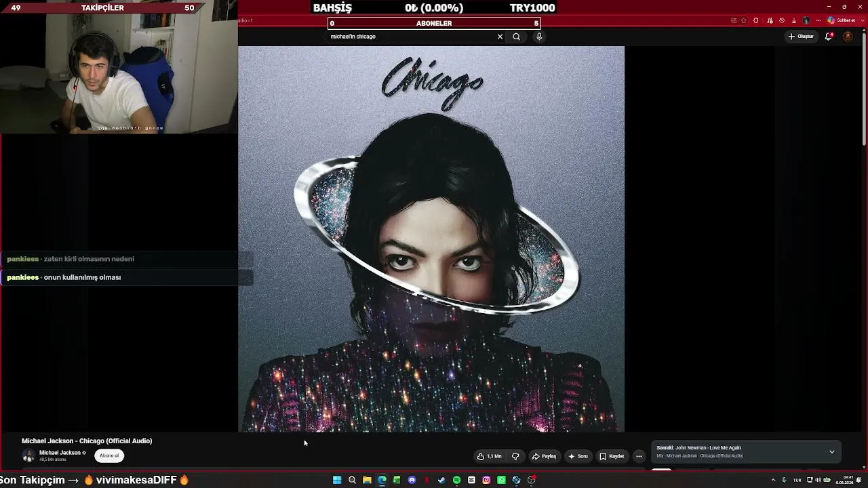The height and width of the screenshot is (488, 868).
Task: Open Windows Start menu
Action: pos(337,480)
